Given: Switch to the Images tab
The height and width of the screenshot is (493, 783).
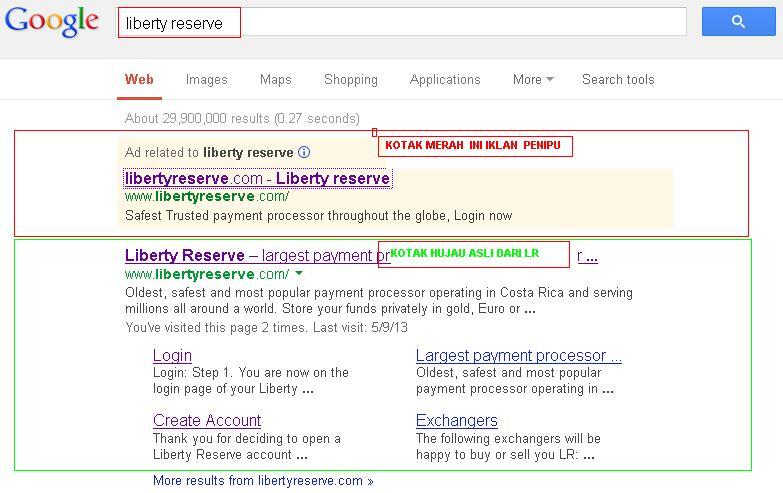Looking at the screenshot, I should 206,79.
